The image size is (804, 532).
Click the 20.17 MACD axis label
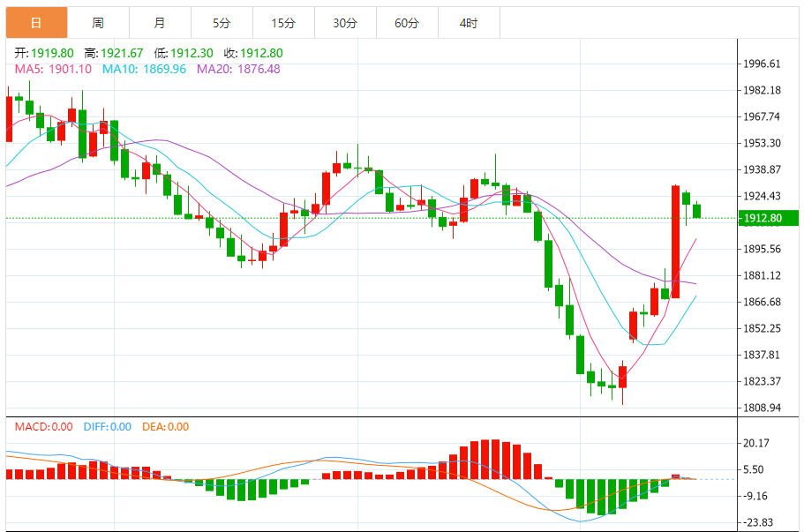point(756,443)
